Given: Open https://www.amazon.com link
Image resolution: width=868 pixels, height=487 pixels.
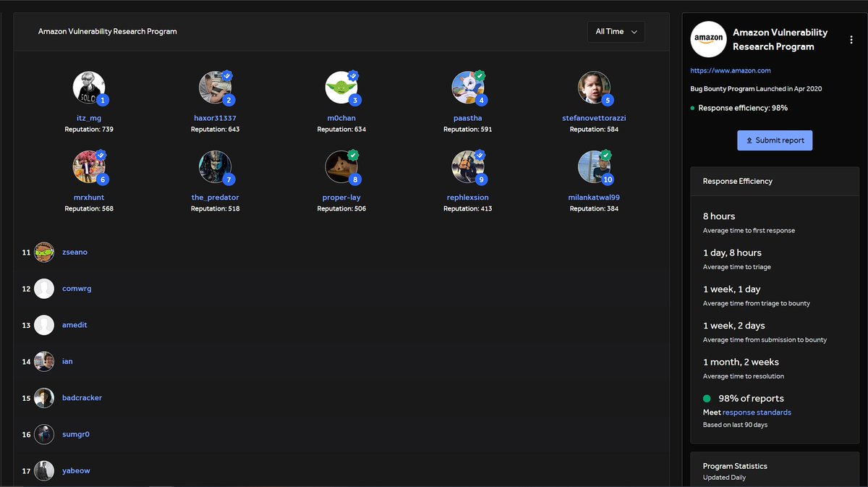Looking at the screenshot, I should (731, 71).
